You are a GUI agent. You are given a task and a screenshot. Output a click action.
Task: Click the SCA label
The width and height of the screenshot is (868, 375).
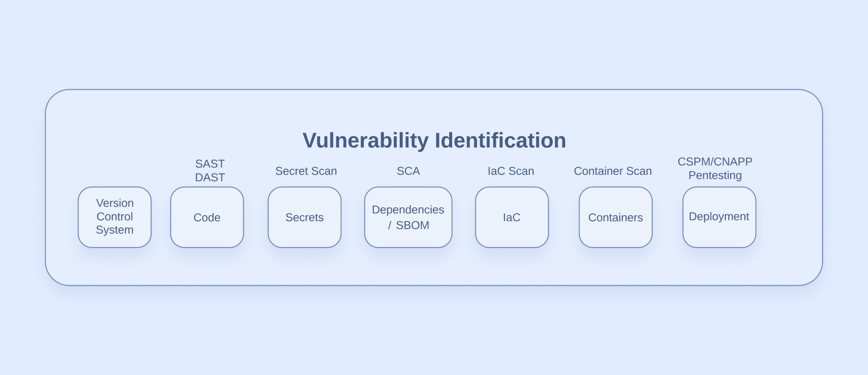tap(408, 171)
